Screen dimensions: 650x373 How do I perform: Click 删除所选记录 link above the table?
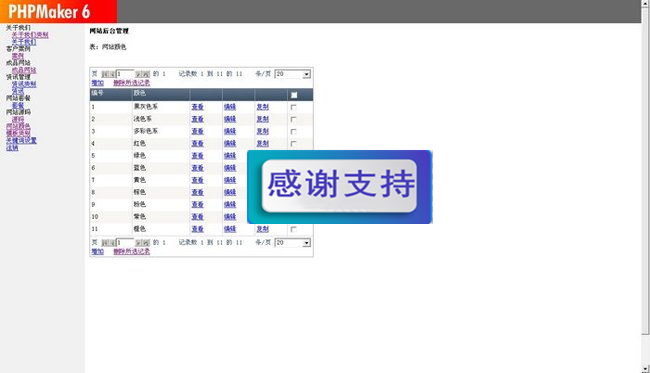coord(131,83)
